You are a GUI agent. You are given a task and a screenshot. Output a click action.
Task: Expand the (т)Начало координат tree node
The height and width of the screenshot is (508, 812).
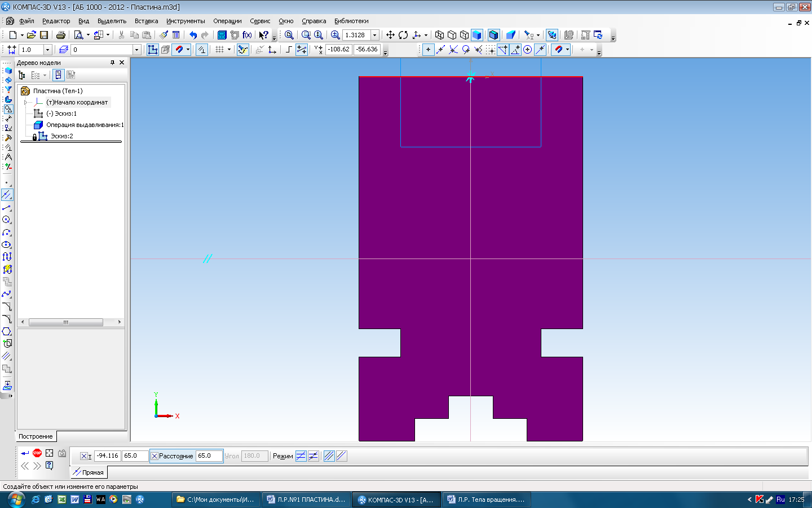(x=25, y=102)
